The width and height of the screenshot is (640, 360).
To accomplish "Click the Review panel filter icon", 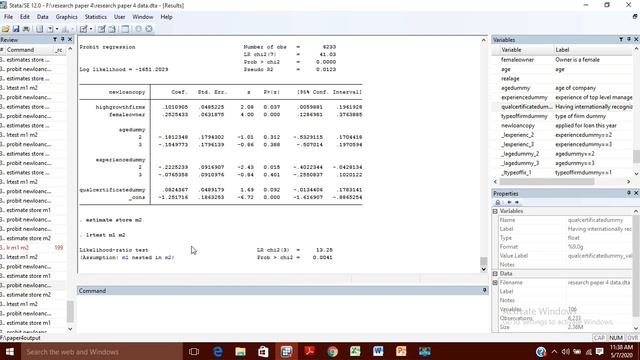I will [55, 40].
